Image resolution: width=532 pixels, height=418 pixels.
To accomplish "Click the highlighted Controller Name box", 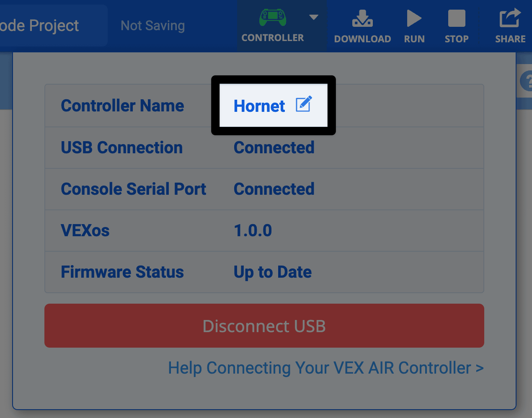I will (x=273, y=105).
